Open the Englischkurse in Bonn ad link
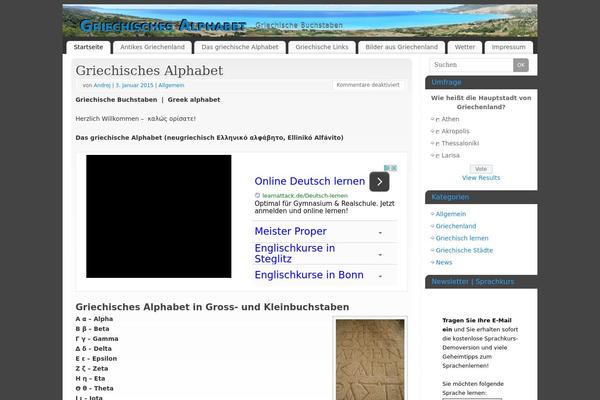This screenshot has height=400, width=600. 309,275
